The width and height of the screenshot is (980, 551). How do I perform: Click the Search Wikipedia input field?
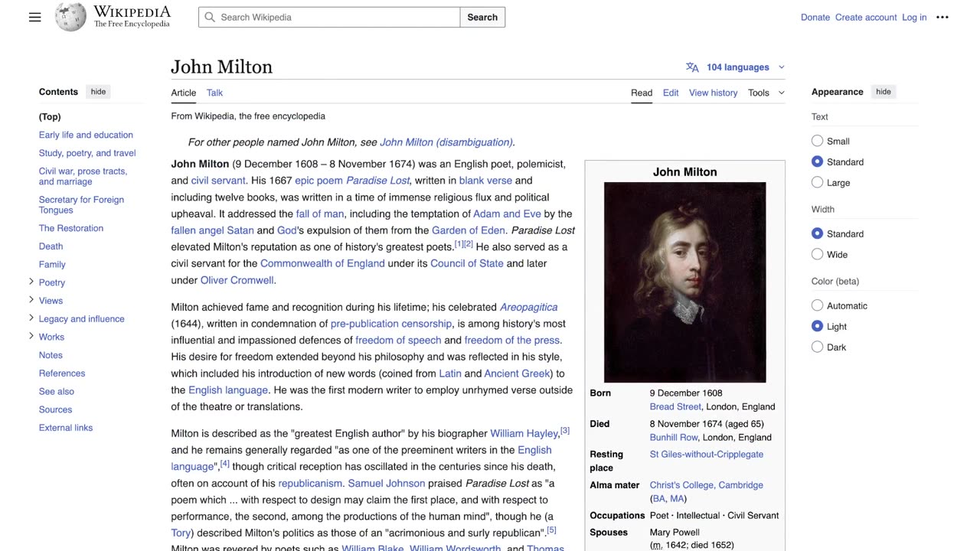coord(329,17)
